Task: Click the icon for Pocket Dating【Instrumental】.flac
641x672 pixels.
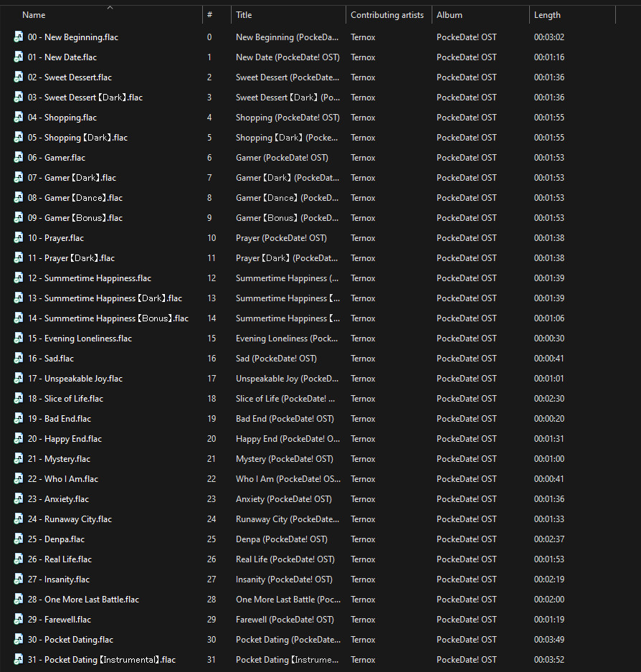Action: [x=19, y=660]
